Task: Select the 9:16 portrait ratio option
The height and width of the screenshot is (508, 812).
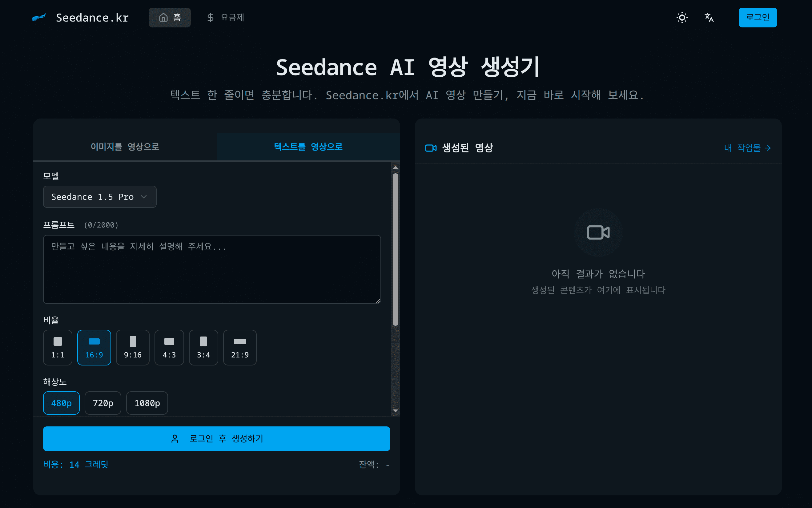Action: click(x=133, y=347)
